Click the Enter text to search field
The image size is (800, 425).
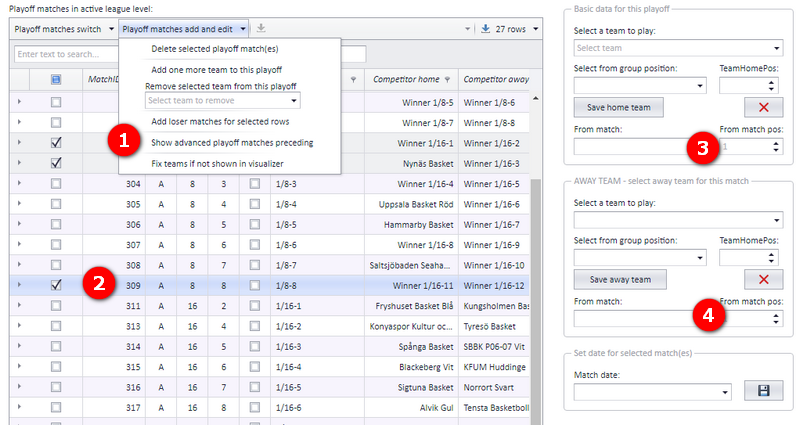pyautogui.click(x=66, y=54)
